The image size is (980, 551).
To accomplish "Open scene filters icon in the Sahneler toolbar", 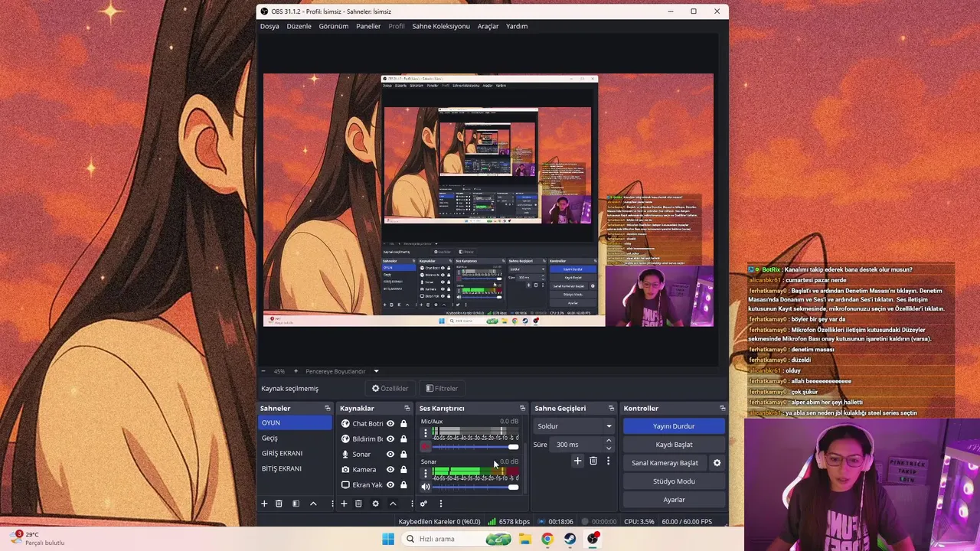I will pyautogui.click(x=296, y=504).
